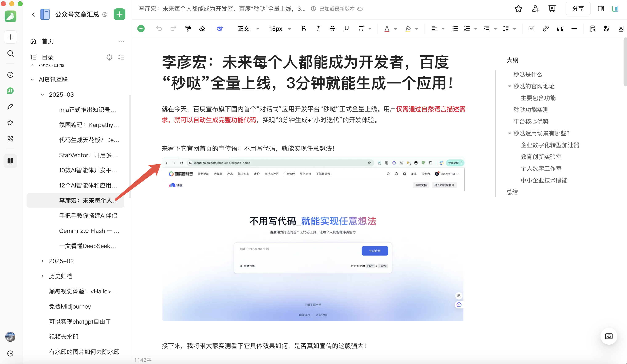Screen dimensions: 627x364
Task: Insert a horizontal divider line
Action: 574,29
